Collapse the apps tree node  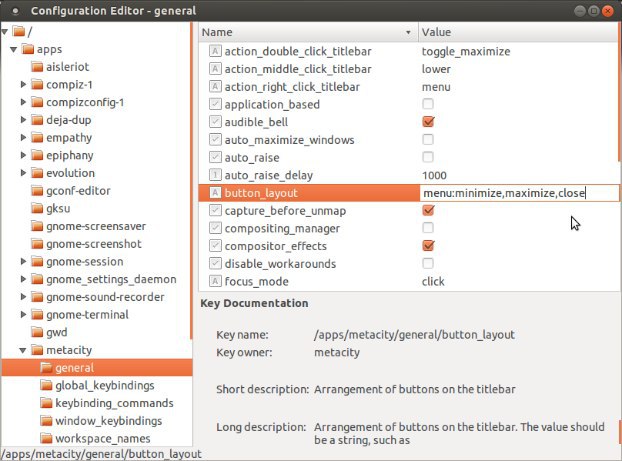pos(13,49)
